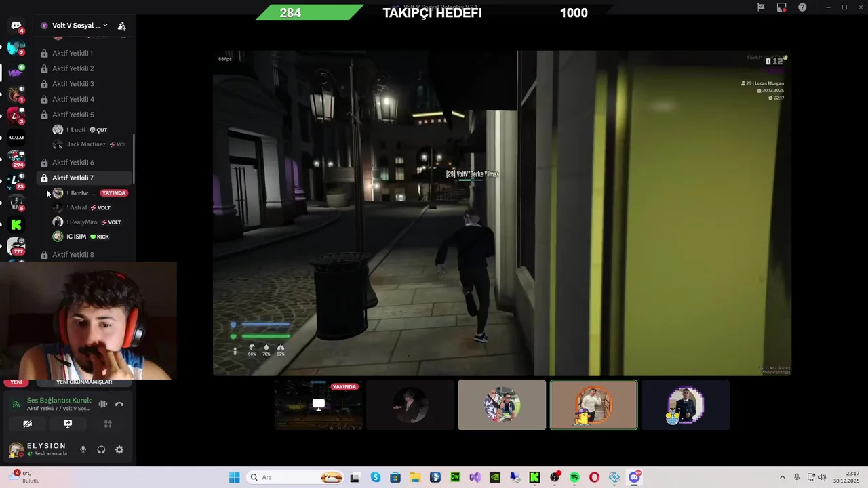The width and height of the screenshot is (868, 488).
Task: Toggle noise suppression waveform icon
Action: 103,404
